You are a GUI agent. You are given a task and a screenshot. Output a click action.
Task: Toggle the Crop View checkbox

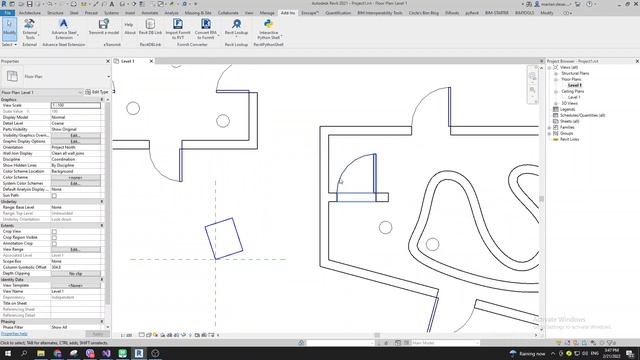pos(54,231)
